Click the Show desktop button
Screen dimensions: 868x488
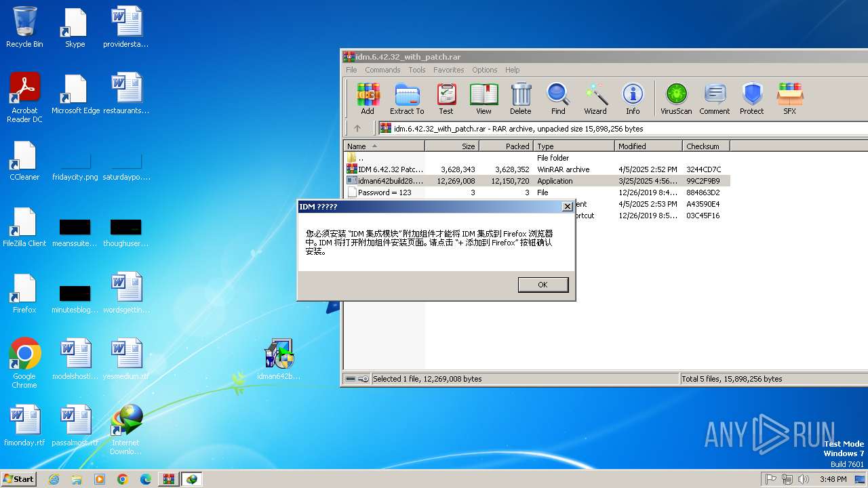coord(860,479)
